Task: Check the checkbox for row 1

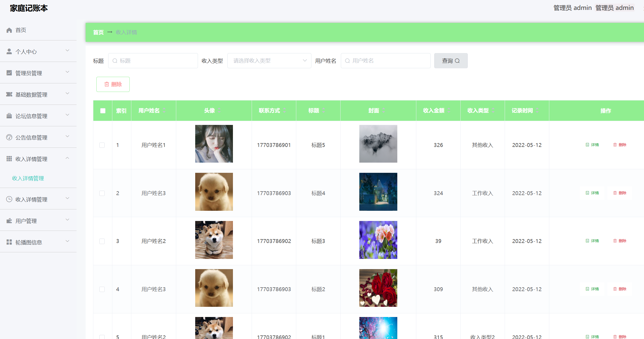Action: click(102, 145)
